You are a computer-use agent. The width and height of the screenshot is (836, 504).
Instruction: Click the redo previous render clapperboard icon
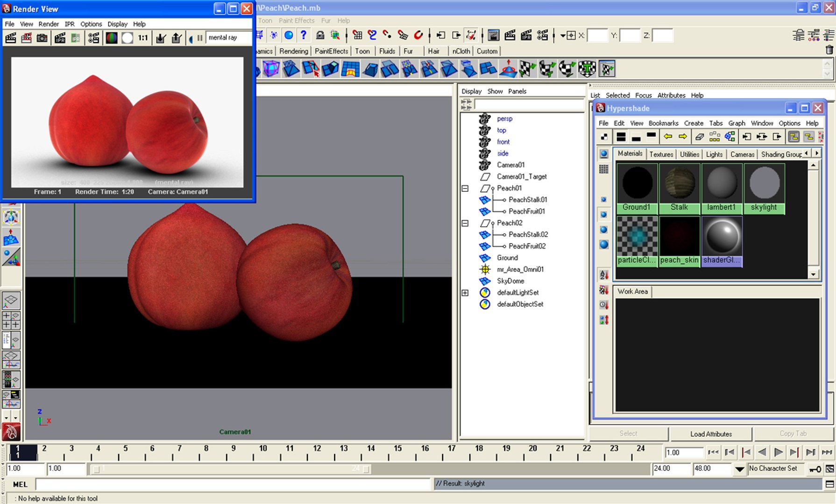[x=10, y=38]
